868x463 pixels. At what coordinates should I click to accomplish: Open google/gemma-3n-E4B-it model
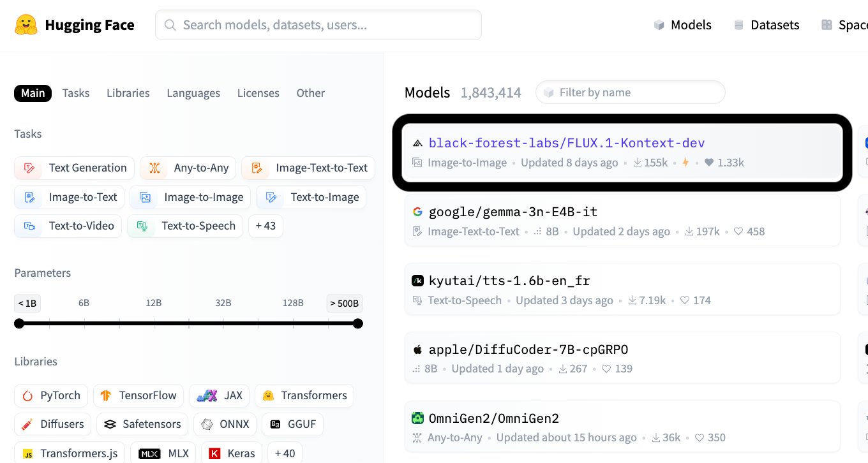point(622,221)
